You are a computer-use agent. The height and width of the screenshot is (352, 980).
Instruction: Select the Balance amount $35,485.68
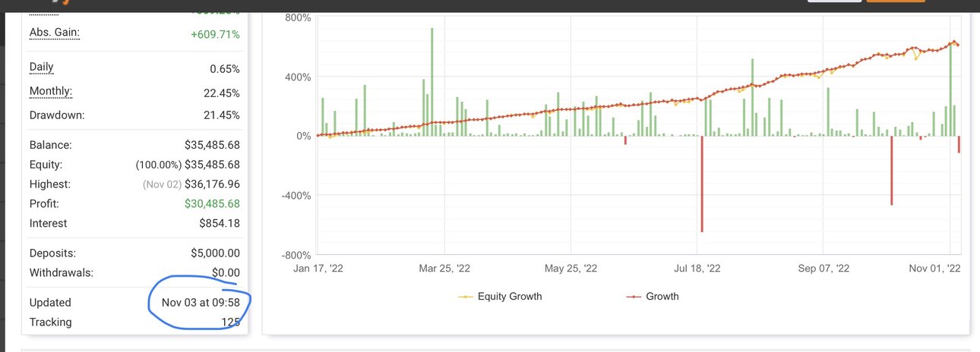212,145
